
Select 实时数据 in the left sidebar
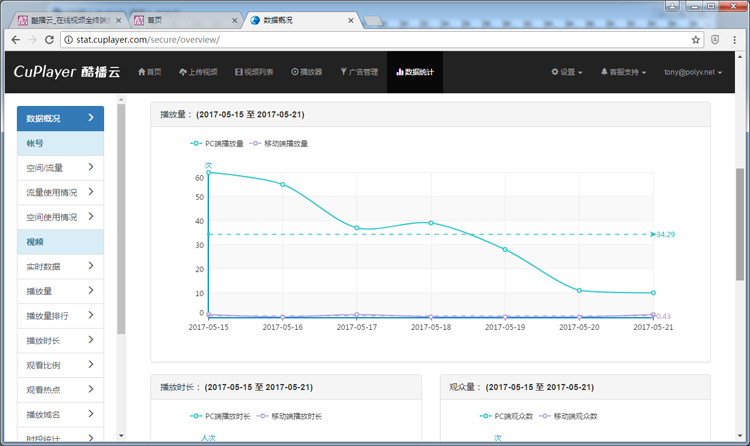[60, 266]
